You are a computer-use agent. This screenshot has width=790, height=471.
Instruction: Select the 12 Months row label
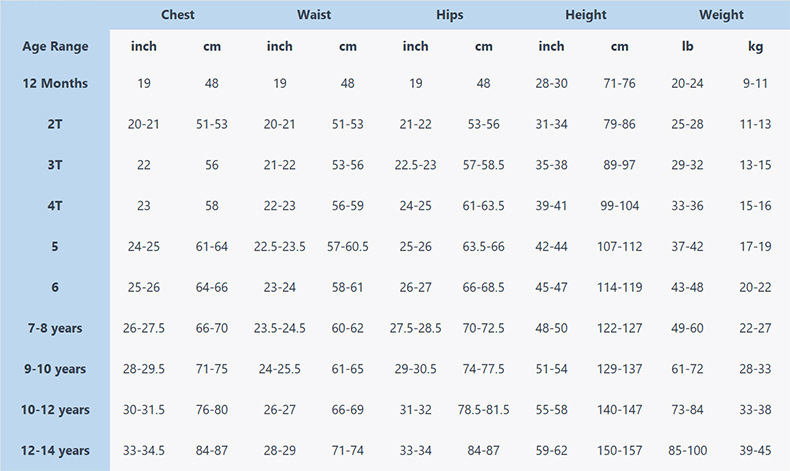pyautogui.click(x=55, y=84)
